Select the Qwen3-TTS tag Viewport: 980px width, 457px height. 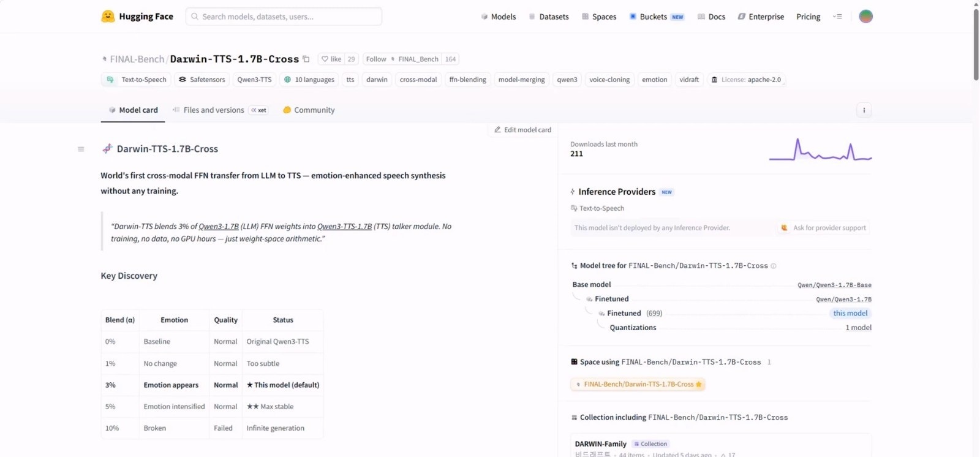tap(254, 80)
